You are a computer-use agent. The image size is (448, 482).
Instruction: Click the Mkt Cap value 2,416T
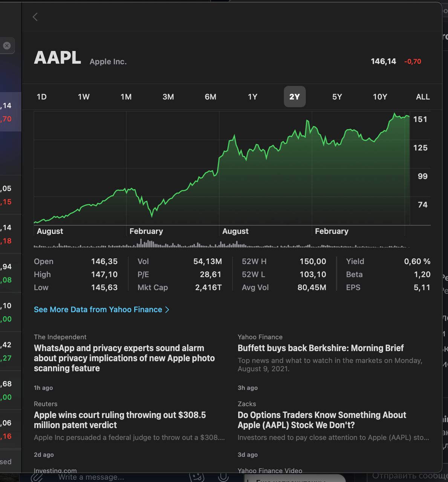[x=208, y=287]
